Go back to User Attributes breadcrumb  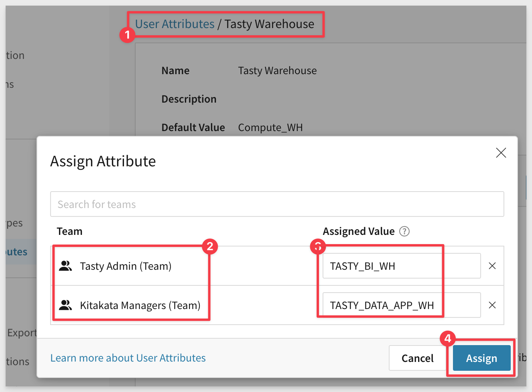(x=175, y=24)
